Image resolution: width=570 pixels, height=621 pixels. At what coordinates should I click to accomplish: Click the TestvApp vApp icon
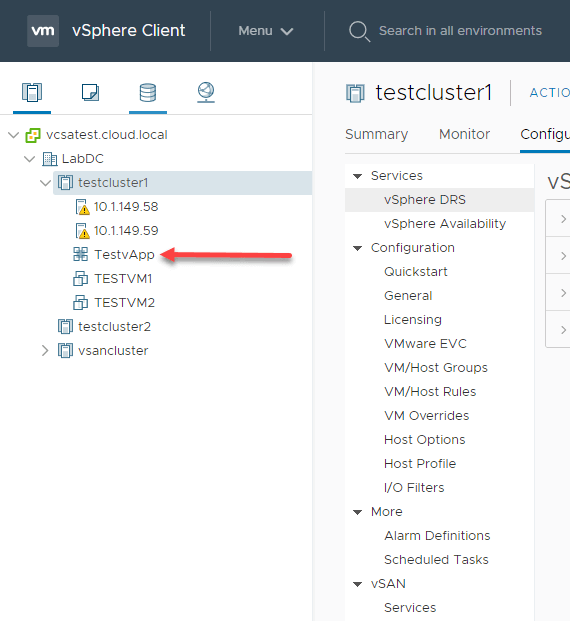pyautogui.click(x=80, y=254)
